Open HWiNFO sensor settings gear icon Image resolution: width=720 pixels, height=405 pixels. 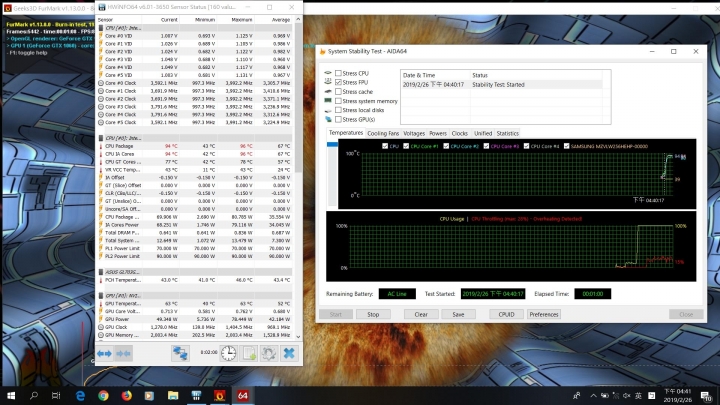click(x=269, y=353)
